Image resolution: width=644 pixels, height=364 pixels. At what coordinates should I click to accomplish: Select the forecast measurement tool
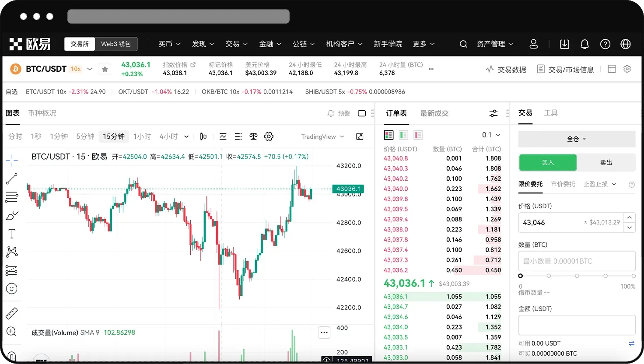tap(12, 270)
